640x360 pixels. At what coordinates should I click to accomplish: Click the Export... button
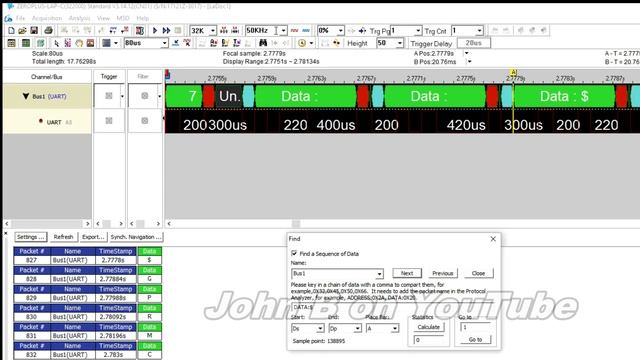click(x=93, y=237)
